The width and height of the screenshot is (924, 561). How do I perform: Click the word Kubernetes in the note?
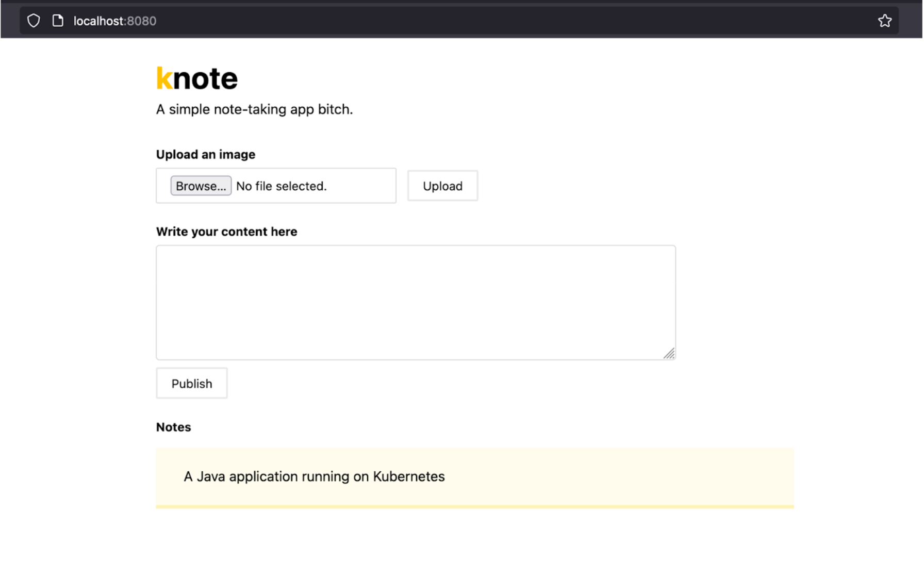tap(408, 476)
